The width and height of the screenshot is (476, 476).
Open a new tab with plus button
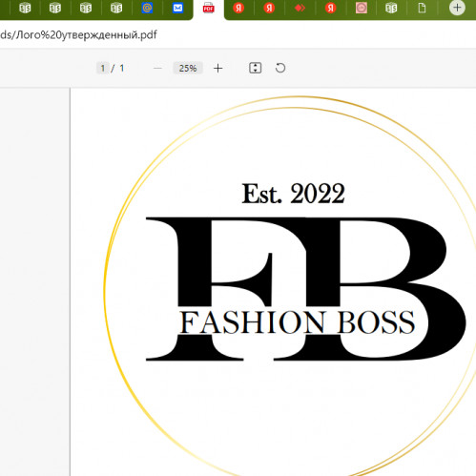pos(457,8)
